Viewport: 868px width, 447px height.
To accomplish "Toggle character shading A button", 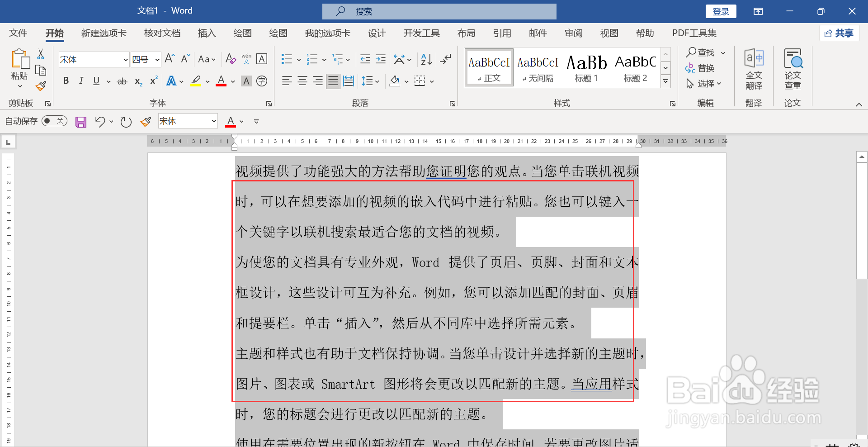I will tap(246, 81).
